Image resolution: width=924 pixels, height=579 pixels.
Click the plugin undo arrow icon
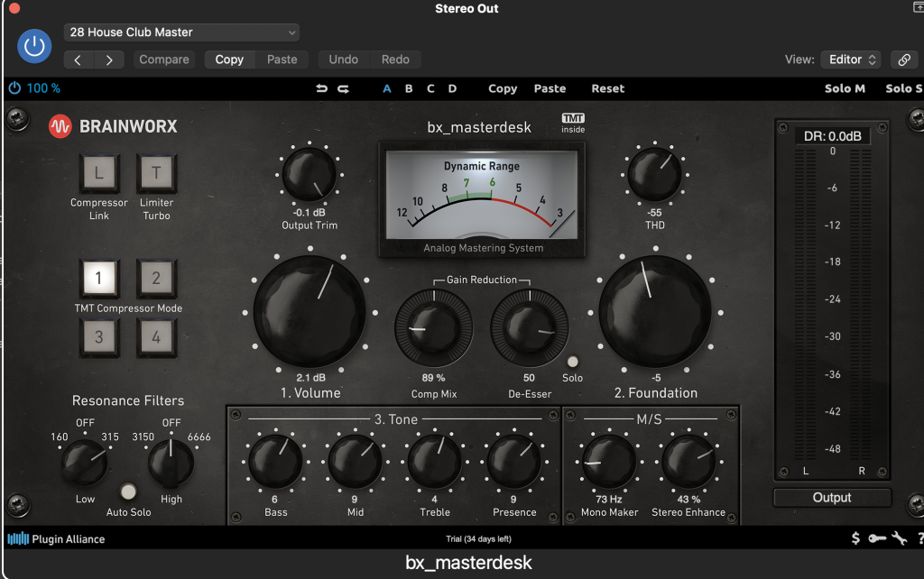321,88
